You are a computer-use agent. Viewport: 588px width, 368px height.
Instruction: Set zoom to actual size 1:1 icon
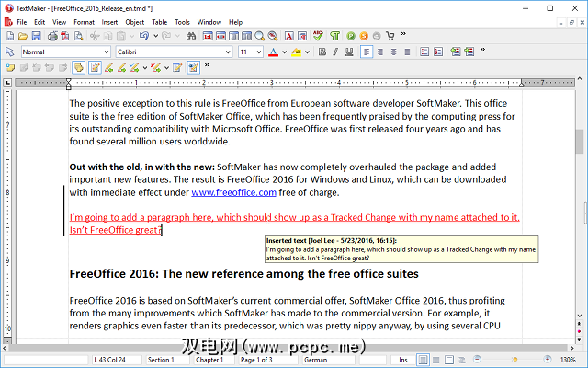pyautogui.click(x=208, y=36)
